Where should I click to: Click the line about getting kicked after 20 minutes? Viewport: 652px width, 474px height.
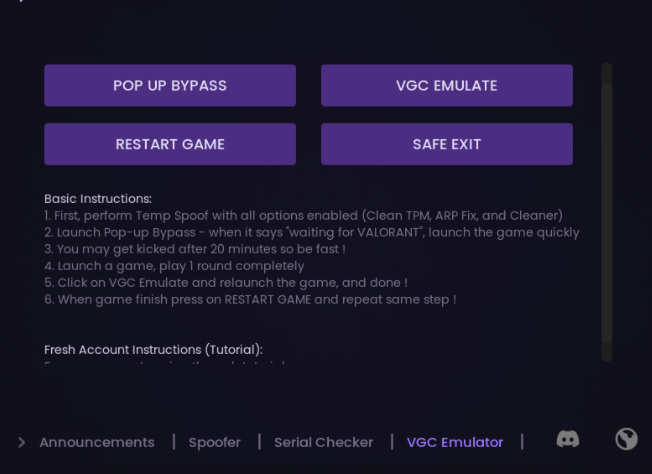pos(195,249)
